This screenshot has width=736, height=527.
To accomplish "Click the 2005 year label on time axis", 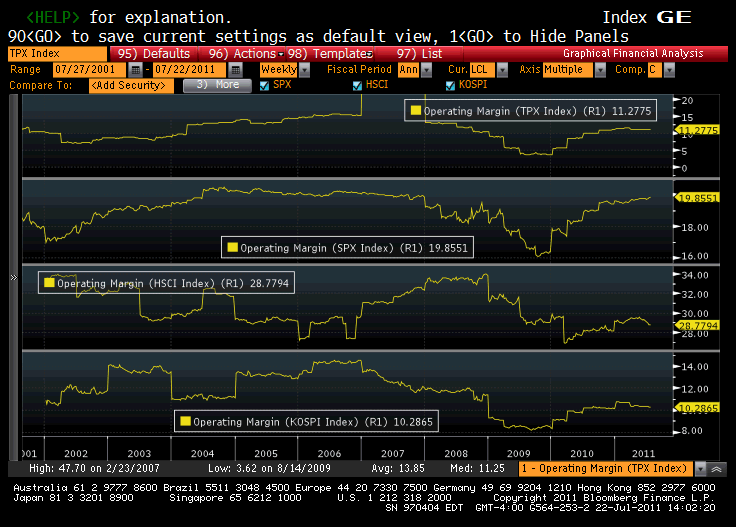I will click(x=266, y=453).
